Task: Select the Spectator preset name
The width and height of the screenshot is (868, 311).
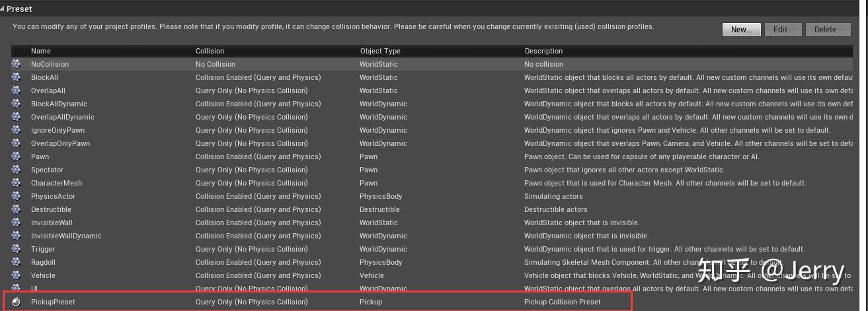Action: click(47, 170)
